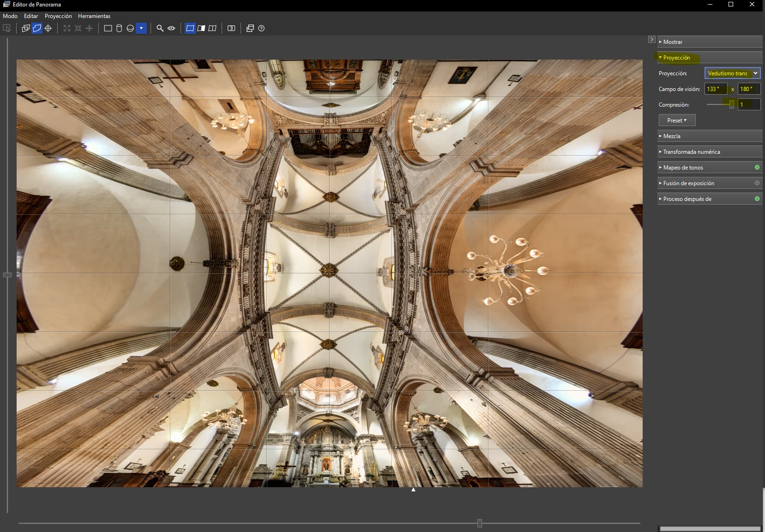Viewport: 765px width, 532px height.
Task: Click the selection pointer tool icon
Action: [7, 28]
